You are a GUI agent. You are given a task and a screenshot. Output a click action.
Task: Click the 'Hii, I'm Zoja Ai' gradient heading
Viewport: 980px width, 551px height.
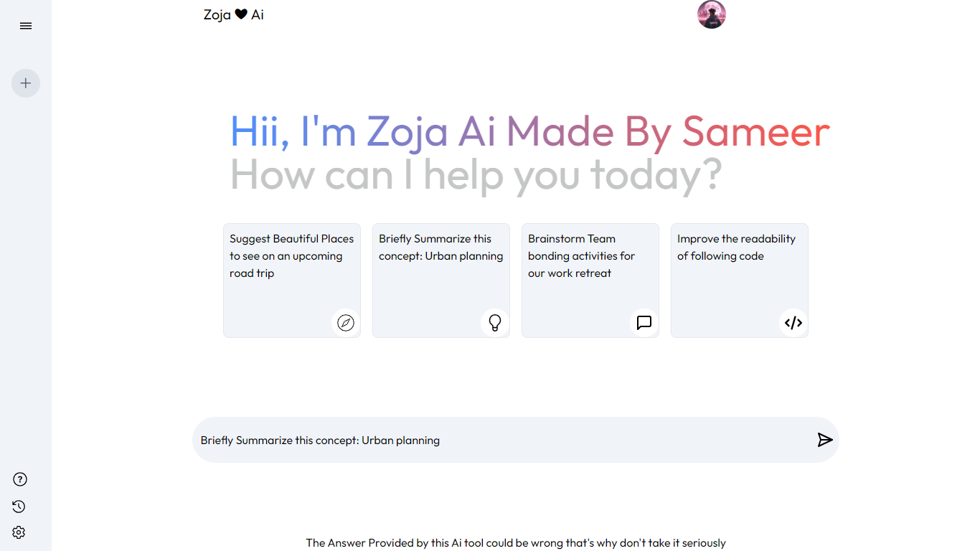529,132
